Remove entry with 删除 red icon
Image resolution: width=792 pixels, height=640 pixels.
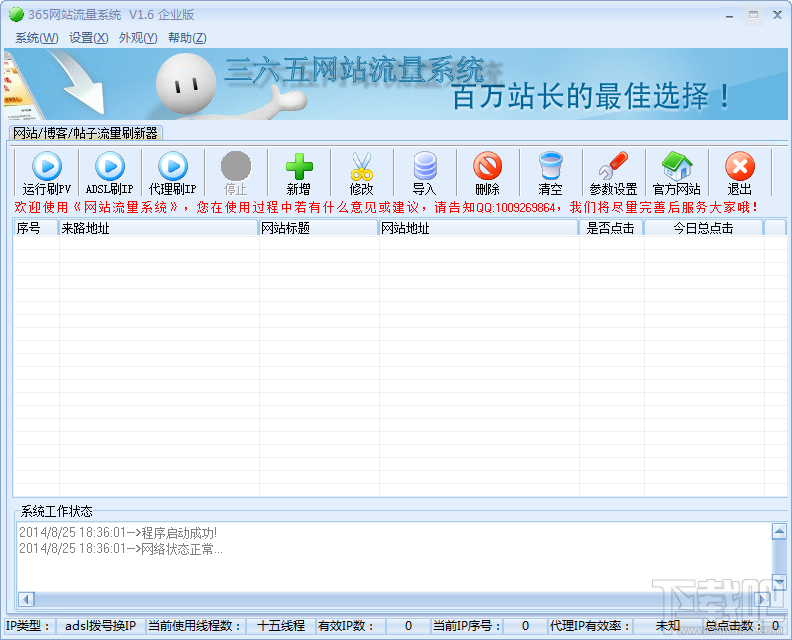pos(487,166)
